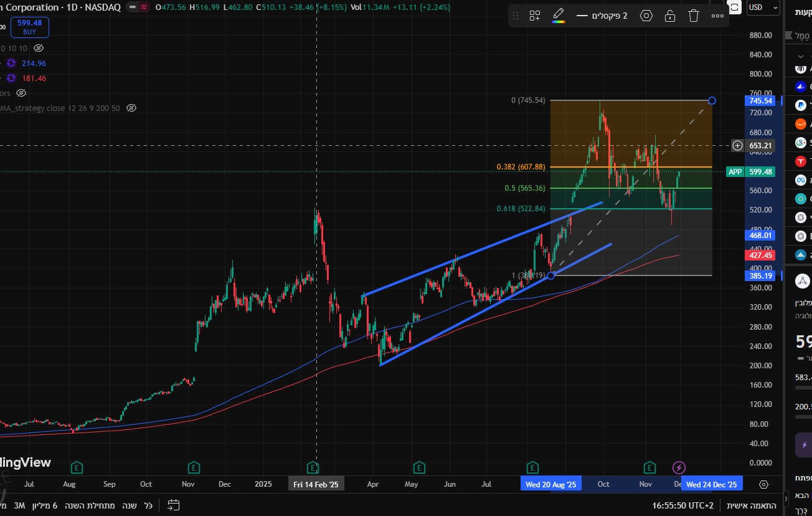This screenshot has width=812, height=516.
Task: Select the Amazon watchlist symbol
Action: pyautogui.click(x=801, y=124)
